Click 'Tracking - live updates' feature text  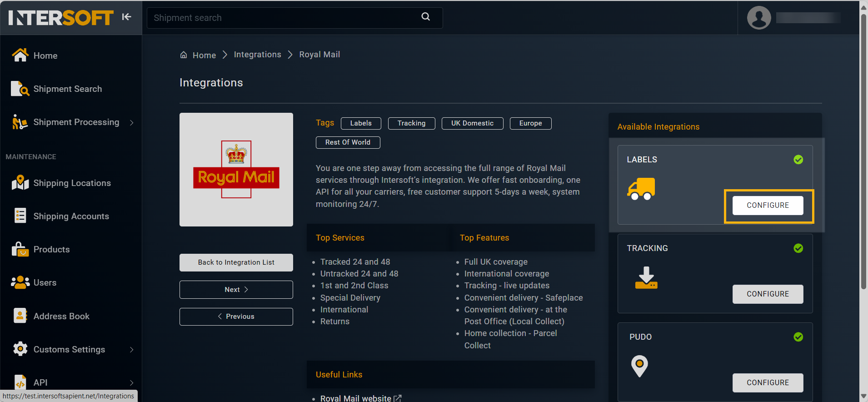(507, 286)
